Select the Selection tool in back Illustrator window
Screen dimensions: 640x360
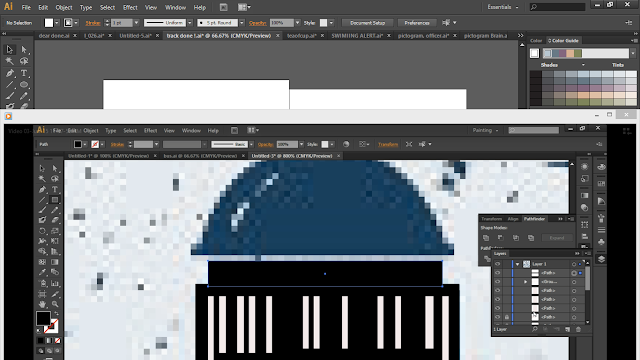point(9,50)
